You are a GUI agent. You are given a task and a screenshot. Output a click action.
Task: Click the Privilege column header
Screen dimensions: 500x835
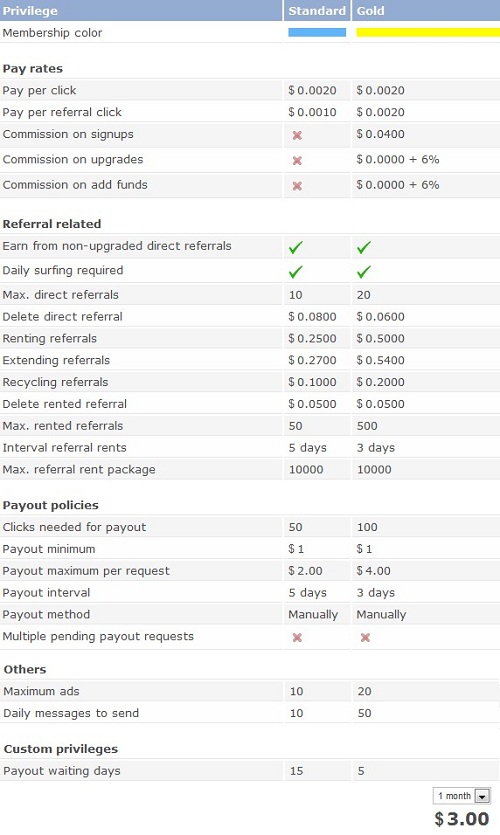[30, 11]
